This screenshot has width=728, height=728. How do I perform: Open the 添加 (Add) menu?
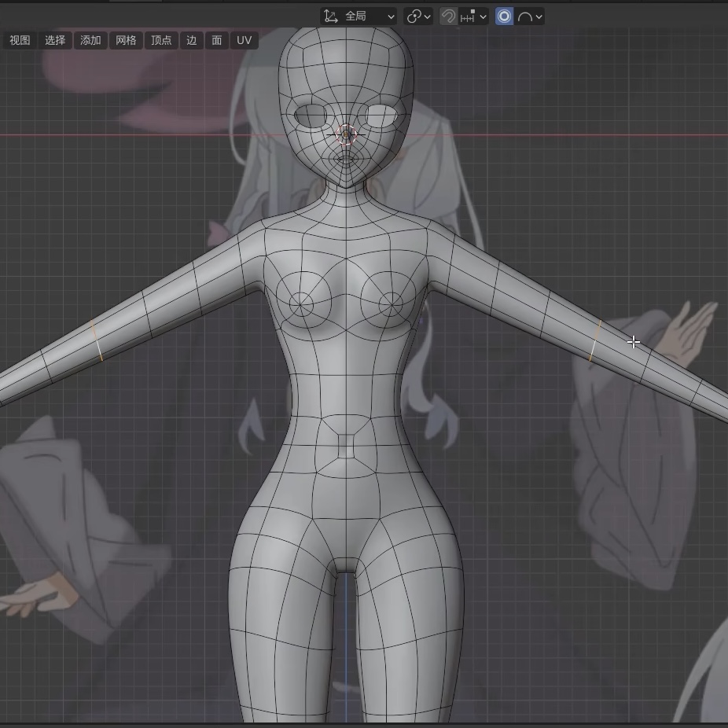[x=90, y=40]
